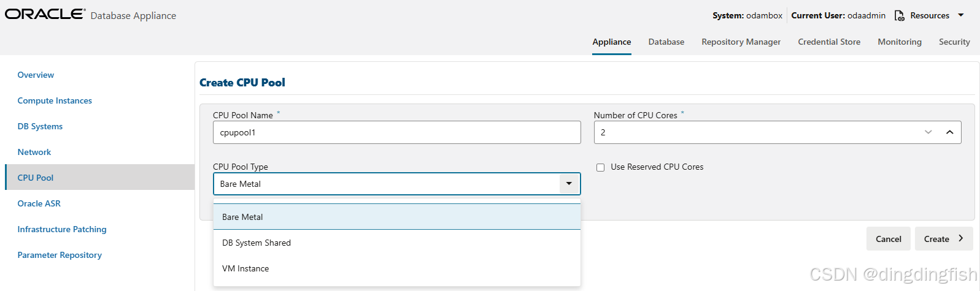Select CPU Pool sidebar item

click(x=100, y=178)
